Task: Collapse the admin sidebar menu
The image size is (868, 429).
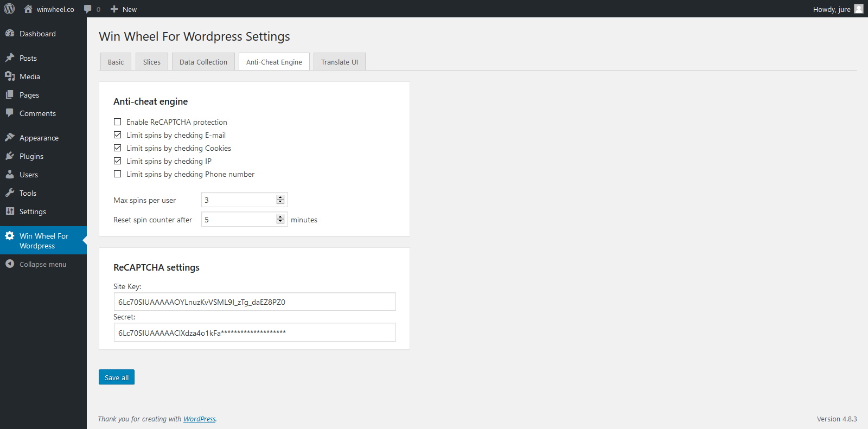Action: tap(43, 264)
